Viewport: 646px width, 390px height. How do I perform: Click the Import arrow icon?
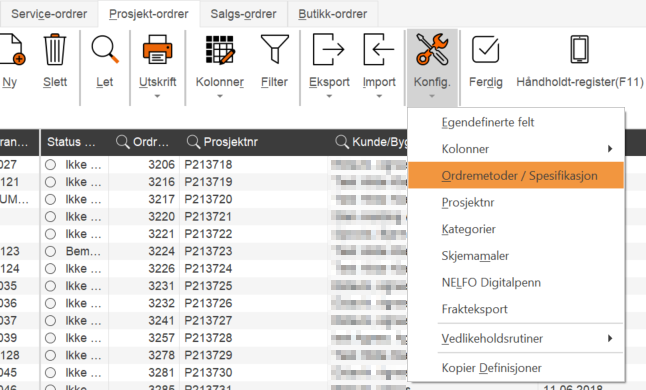click(x=379, y=49)
